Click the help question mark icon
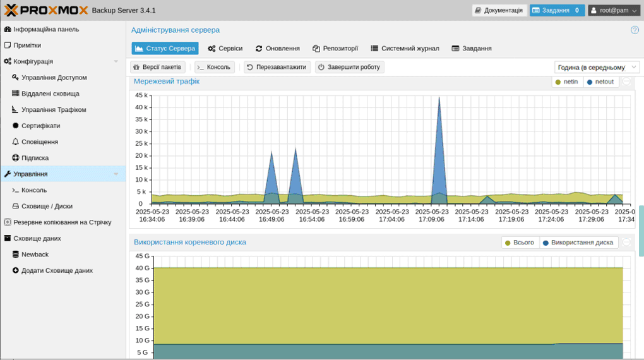The image size is (644, 360). pos(635,30)
